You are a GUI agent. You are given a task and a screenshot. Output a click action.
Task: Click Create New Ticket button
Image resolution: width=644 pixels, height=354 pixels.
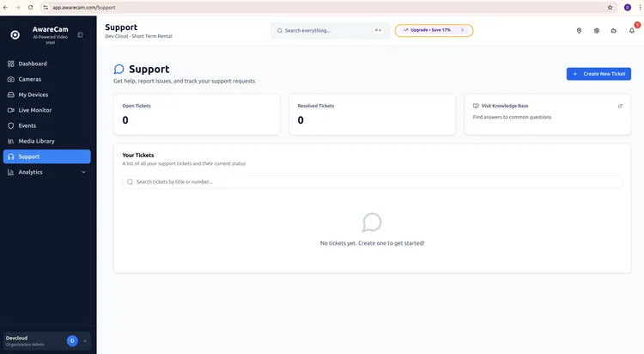pyautogui.click(x=598, y=74)
